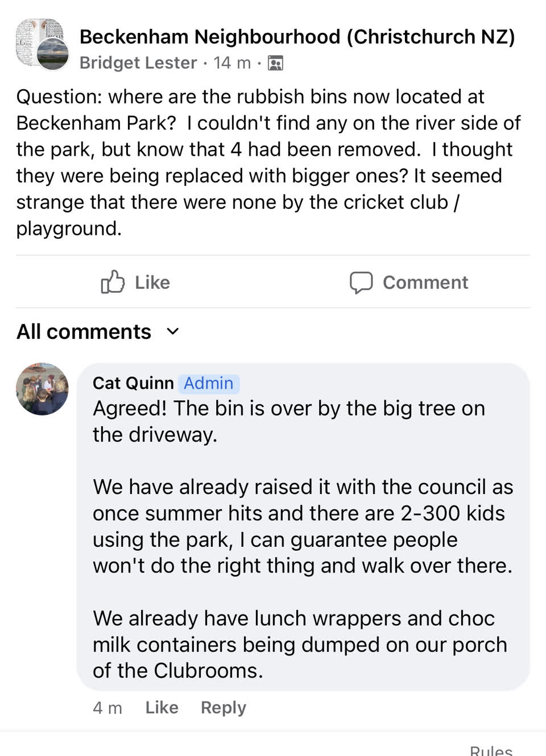Like Cat Quinn's comment
Viewport: 546px width, 756px height.
point(162,707)
